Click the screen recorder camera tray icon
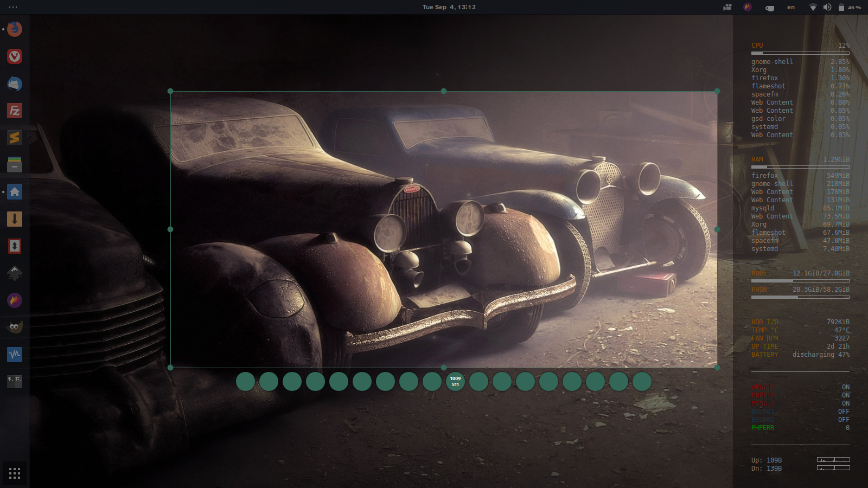The height and width of the screenshot is (488, 868). coord(727,7)
